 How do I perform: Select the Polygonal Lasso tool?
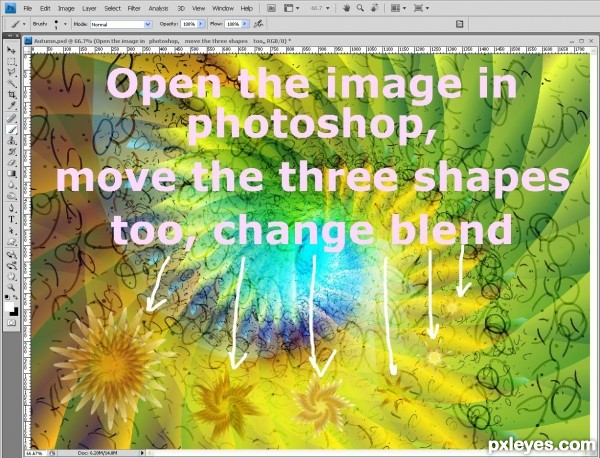[x=11, y=72]
